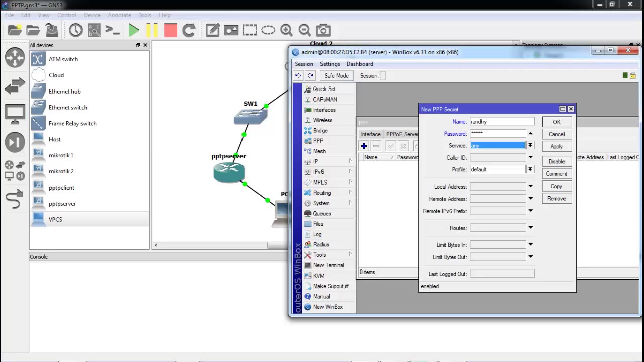
Task: Click OK in New PPP Secret
Action: tap(557, 122)
